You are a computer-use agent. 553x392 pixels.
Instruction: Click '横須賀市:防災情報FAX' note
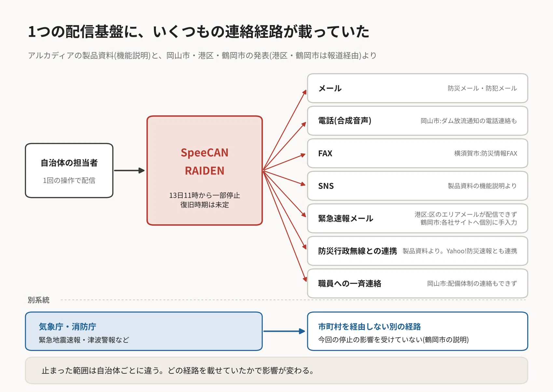[x=486, y=153]
